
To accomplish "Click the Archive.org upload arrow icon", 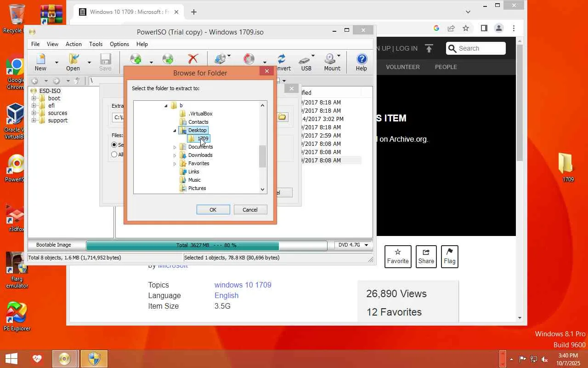I will click(429, 48).
